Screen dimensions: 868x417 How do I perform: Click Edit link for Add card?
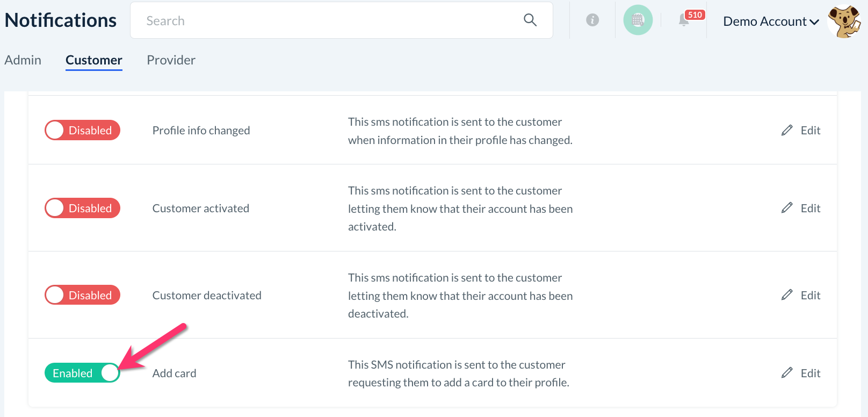810,373
